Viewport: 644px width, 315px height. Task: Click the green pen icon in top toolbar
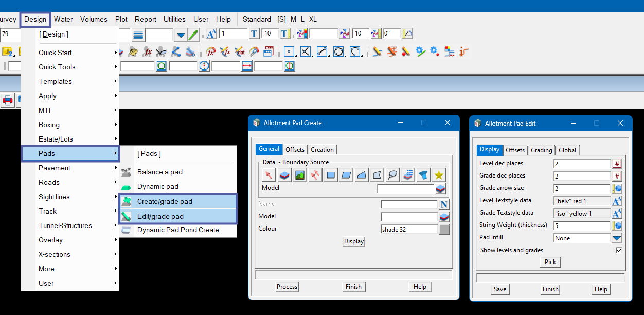click(x=193, y=34)
